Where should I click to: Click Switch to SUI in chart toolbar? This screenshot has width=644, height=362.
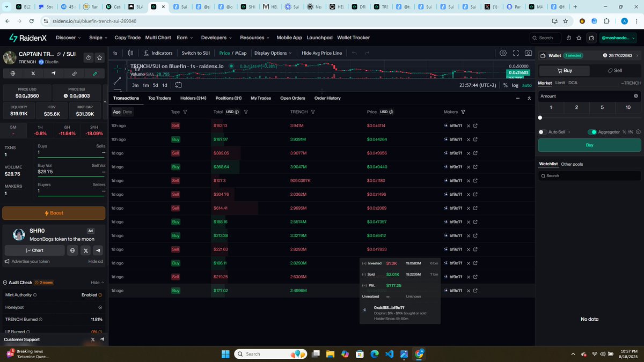coord(195,53)
